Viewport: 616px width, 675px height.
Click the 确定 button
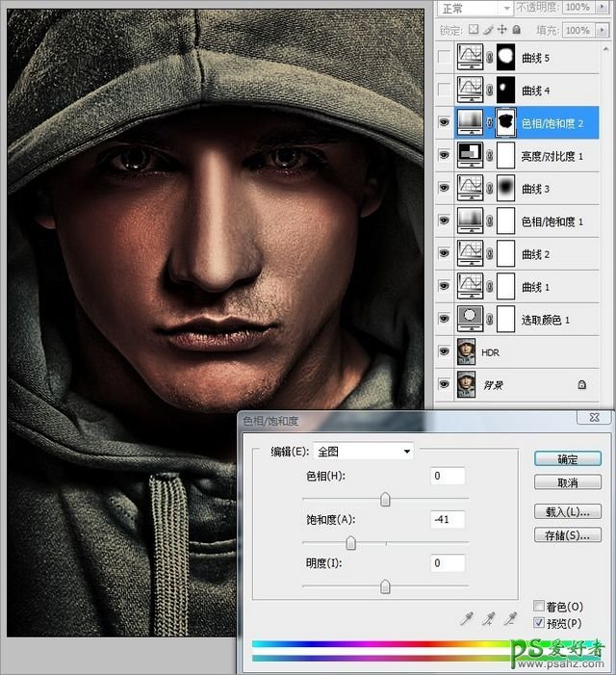[x=567, y=459]
